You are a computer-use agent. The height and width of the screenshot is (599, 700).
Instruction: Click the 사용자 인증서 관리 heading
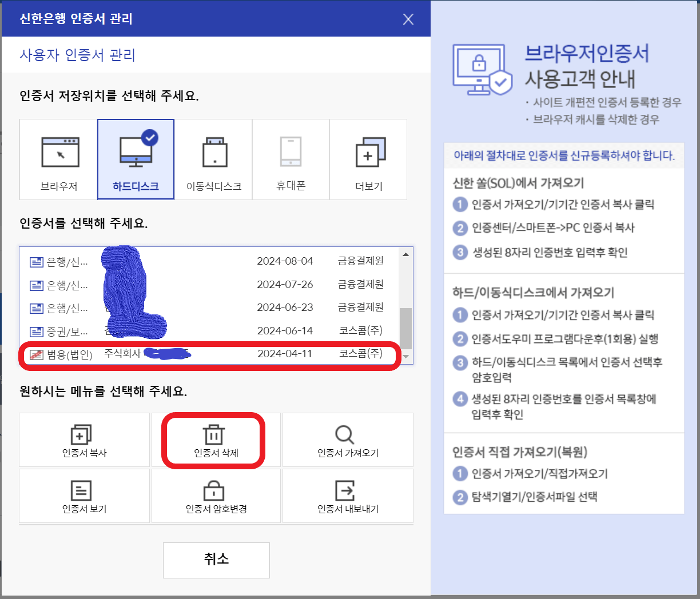pos(77,55)
